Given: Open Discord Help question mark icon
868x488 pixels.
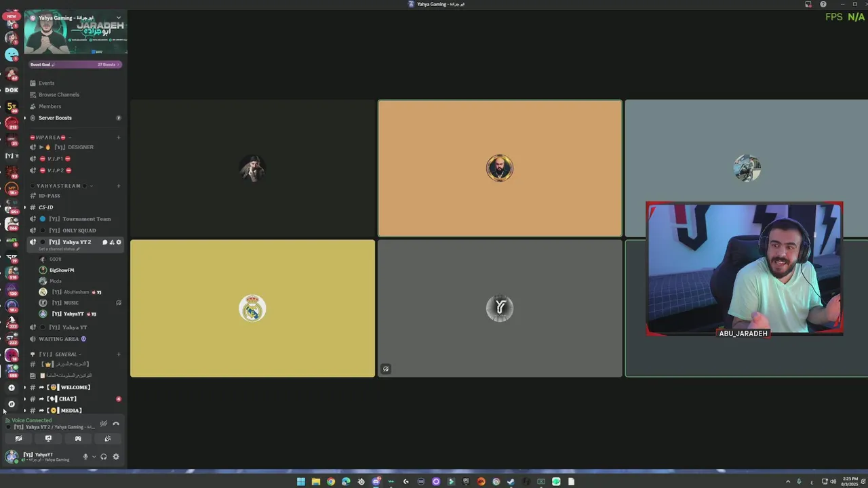Looking at the screenshot, I should pos(823,4).
